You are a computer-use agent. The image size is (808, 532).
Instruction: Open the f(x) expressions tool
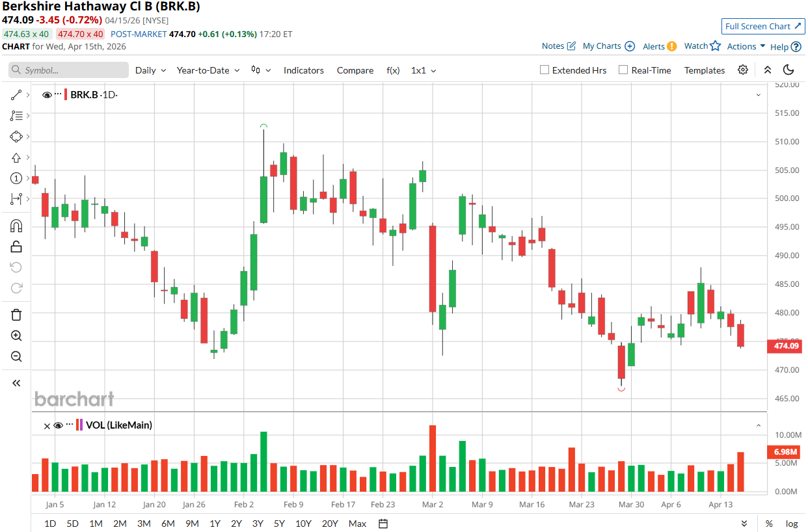(393, 70)
